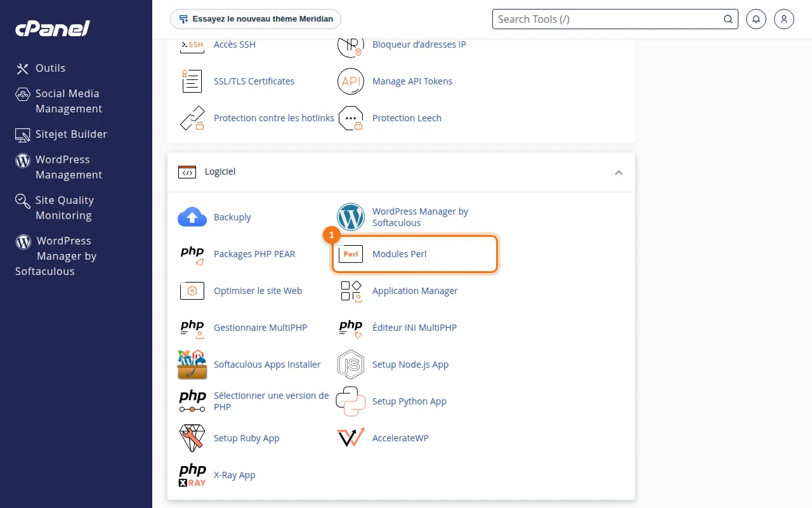812x508 pixels.
Task: Click the Application Manager icon
Action: click(x=351, y=291)
